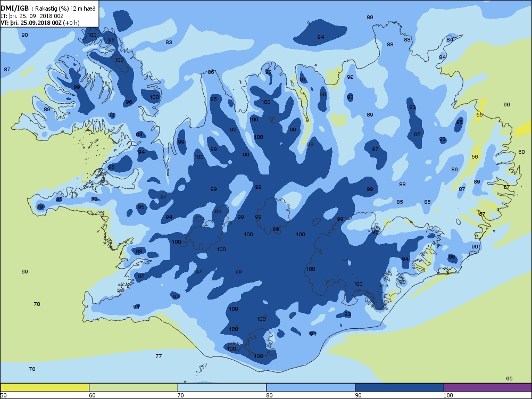532x399 pixels.
Task: Click the '77' humidity value off the south coast
Action: pyautogui.click(x=159, y=356)
